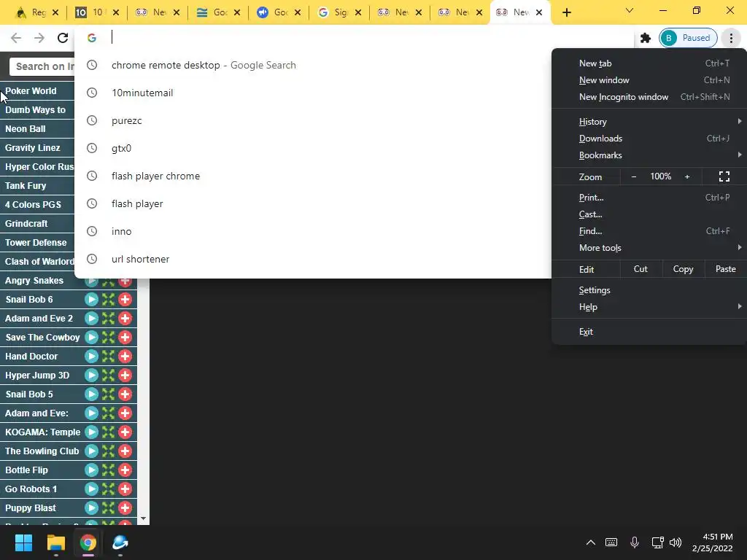Play the Hand Doctor game

[91, 356]
